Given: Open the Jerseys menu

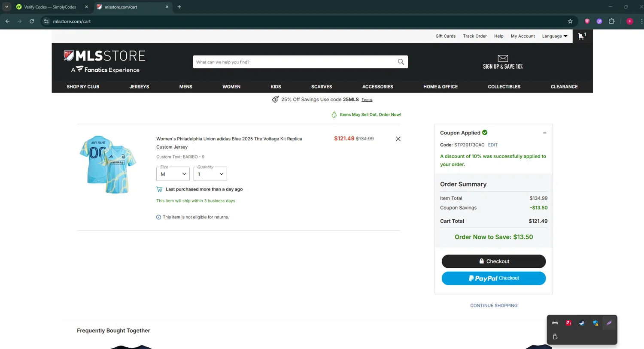Looking at the screenshot, I should tap(139, 87).
